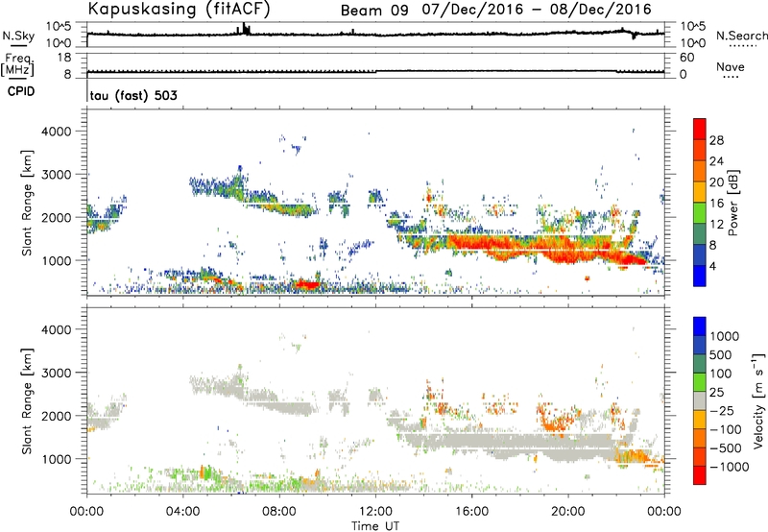
Task: Click the 'CPID' label
Action: 21,91
